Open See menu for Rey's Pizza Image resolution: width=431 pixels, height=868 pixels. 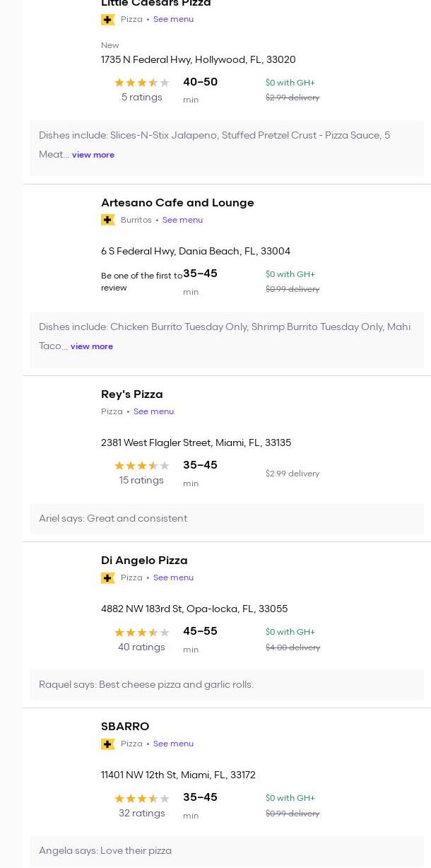pyautogui.click(x=153, y=411)
